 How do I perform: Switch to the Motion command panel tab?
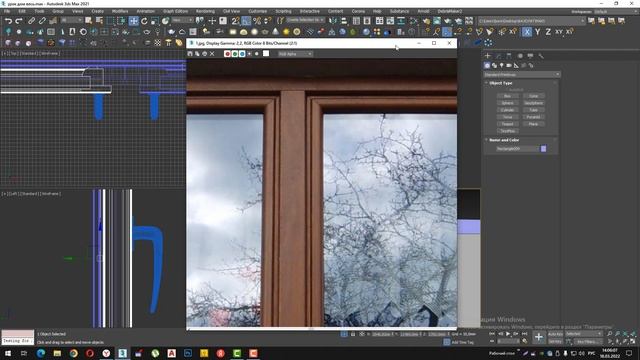point(520,56)
